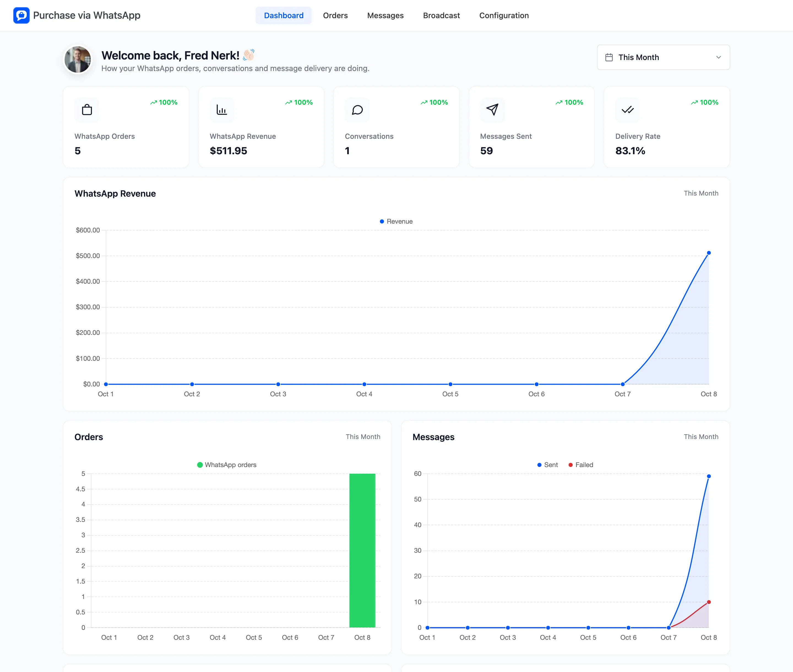
Task: Click the Purchase via WhatsApp logo icon
Action: tap(21, 15)
